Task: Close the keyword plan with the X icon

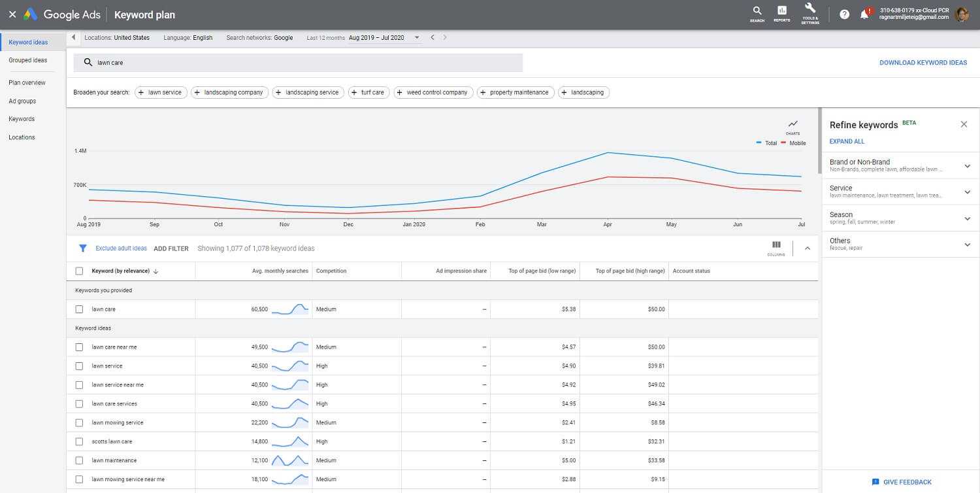Action: pos(12,14)
